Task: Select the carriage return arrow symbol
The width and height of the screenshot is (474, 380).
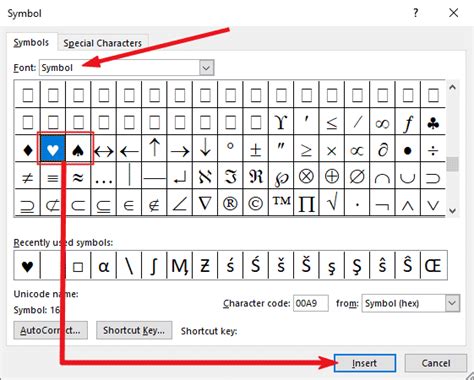Action: coord(180,177)
